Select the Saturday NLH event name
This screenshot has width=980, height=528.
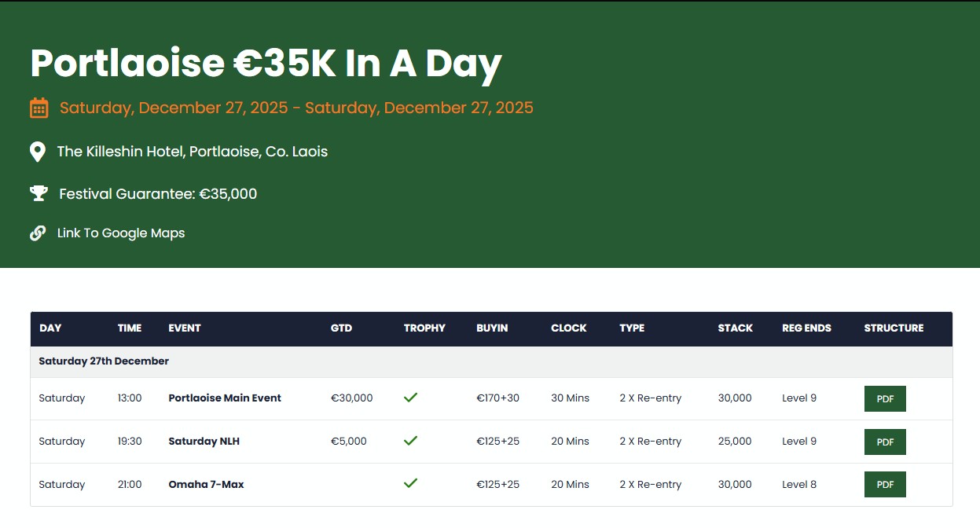pyautogui.click(x=204, y=442)
